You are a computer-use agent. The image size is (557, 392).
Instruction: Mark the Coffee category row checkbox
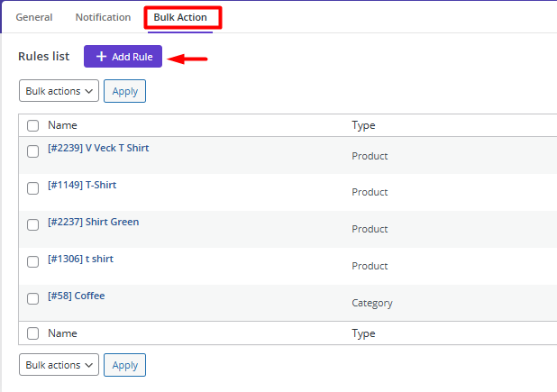click(x=33, y=299)
